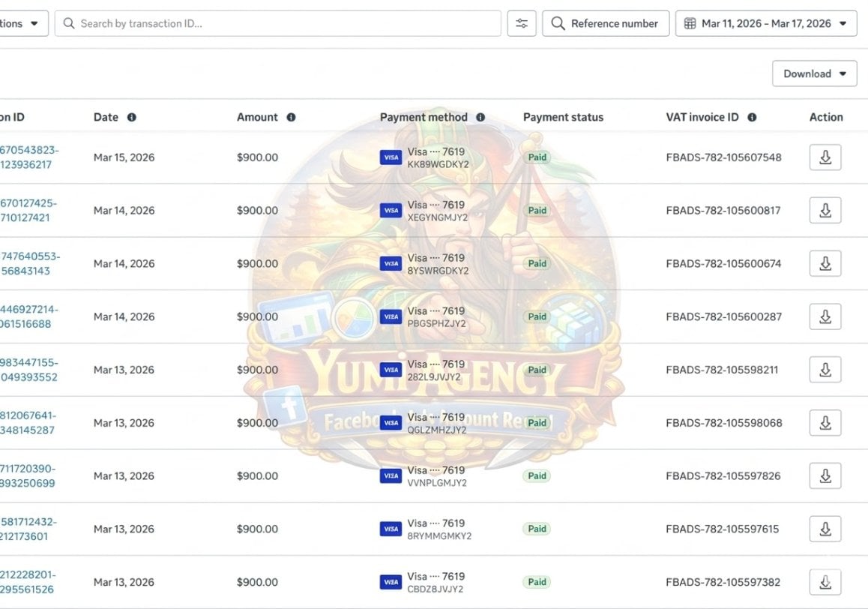Open transaction ending 061516688
The image size is (868, 609).
point(28,316)
